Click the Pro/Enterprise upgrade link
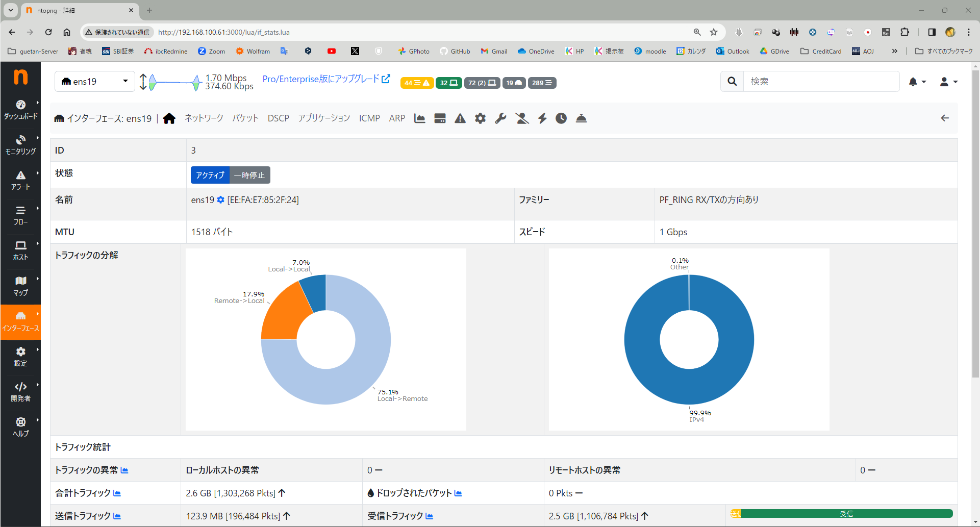The width and height of the screenshot is (980, 527). (x=326, y=79)
